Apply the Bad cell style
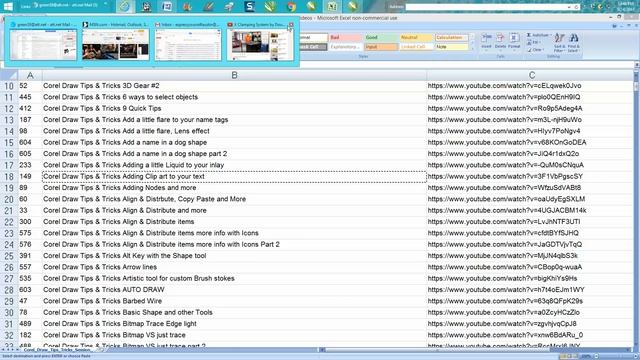This screenshot has width=640, height=360. 345,38
